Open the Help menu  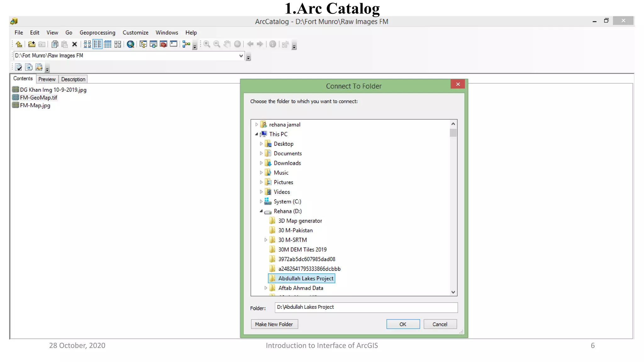pos(191,33)
